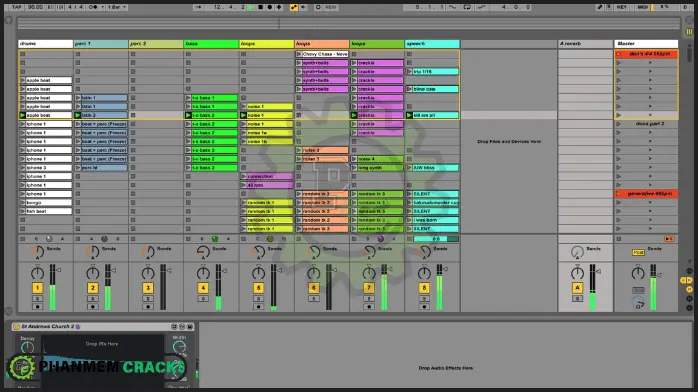Image resolution: width=698 pixels, height=392 pixels.
Task: Toggle track 4 activator button
Action: pos(203,288)
